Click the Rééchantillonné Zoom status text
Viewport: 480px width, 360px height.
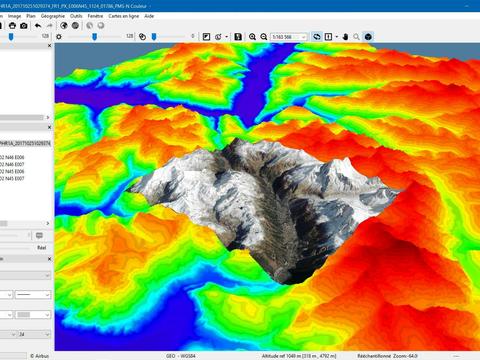pos(387,356)
